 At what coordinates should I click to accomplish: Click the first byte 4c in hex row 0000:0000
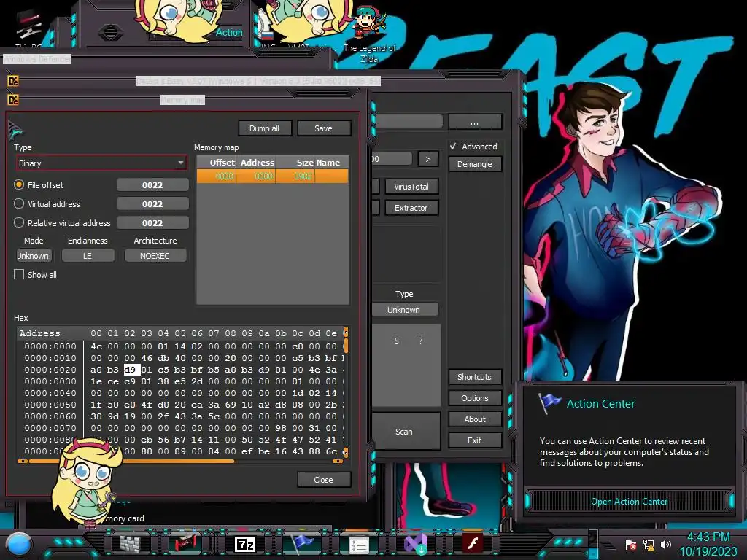tap(96, 346)
